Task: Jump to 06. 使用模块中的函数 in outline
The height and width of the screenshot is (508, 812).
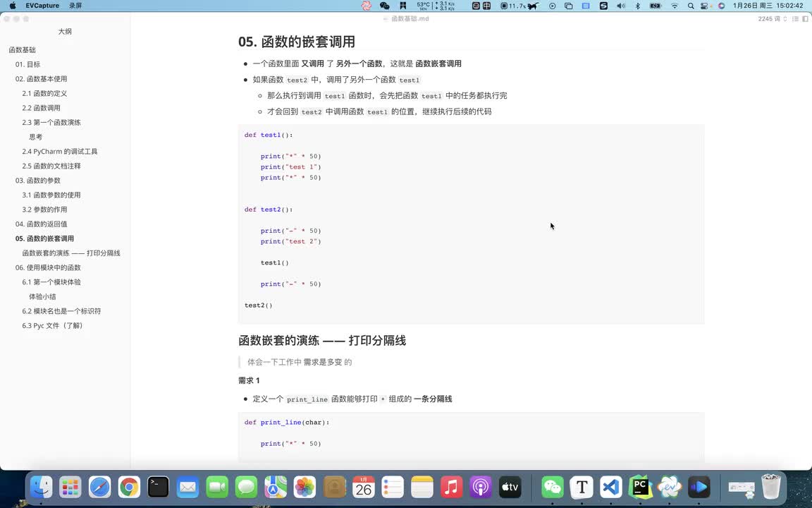Action: [48, 267]
